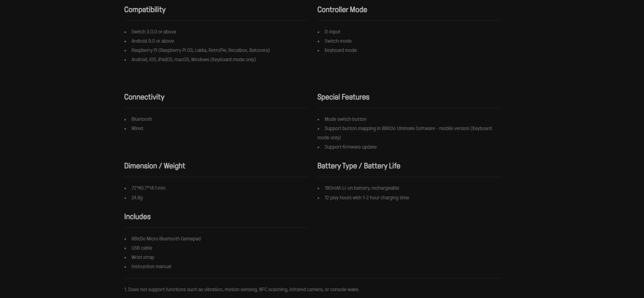Click the Special Features heading
644x298 pixels.
343,97
